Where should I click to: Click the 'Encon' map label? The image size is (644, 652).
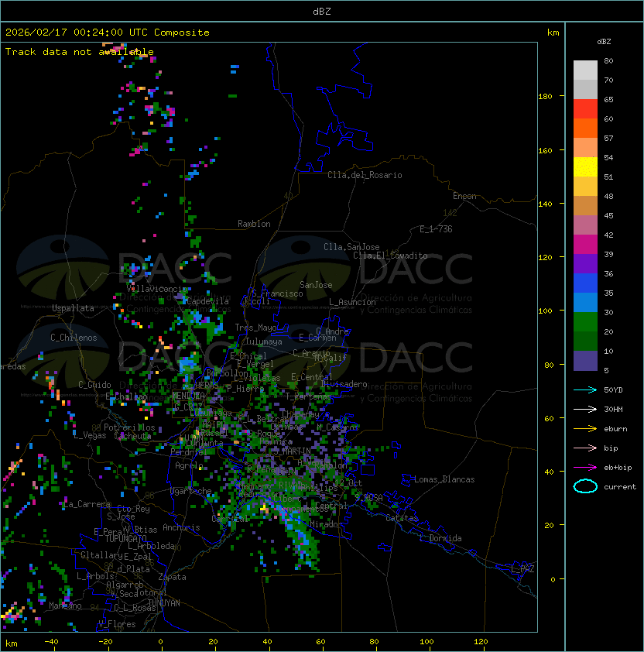[x=464, y=196]
